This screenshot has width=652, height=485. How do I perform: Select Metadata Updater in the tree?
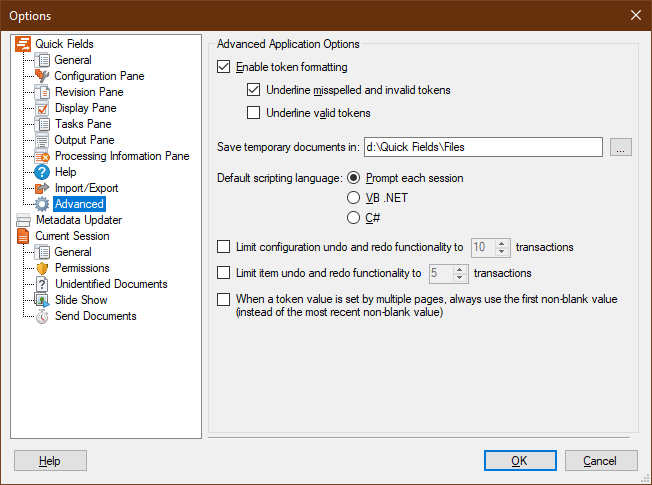click(78, 220)
